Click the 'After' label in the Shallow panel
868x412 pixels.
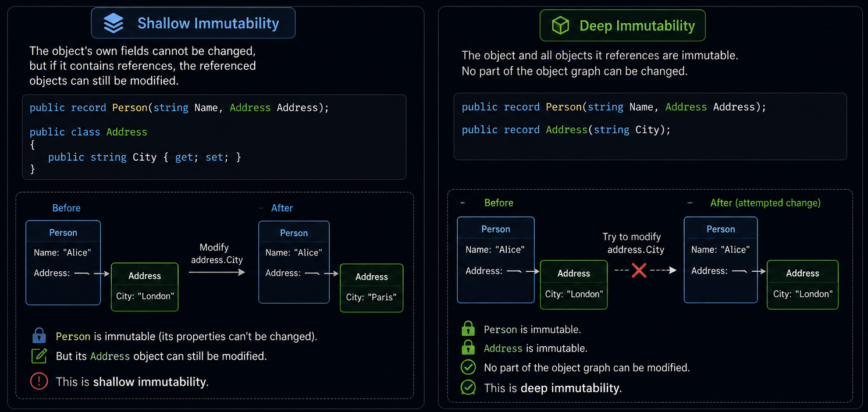click(x=282, y=208)
